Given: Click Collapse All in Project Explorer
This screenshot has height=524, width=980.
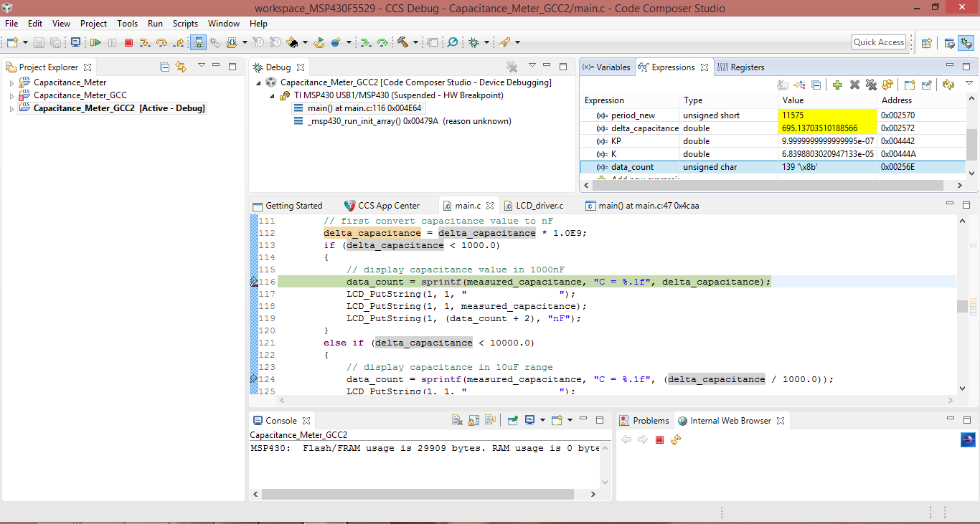Looking at the screenshot, I should point(164,67).
